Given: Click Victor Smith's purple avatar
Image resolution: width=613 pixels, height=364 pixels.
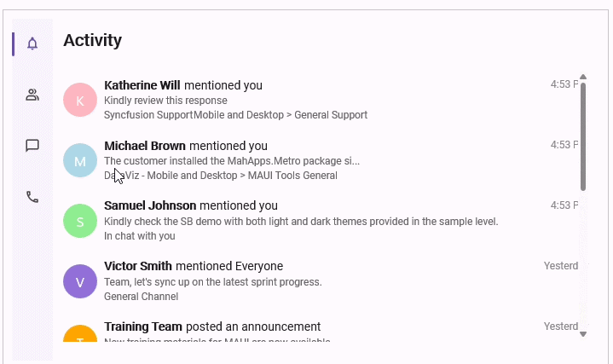Looking at the screenshot, I should click(80, 281).
